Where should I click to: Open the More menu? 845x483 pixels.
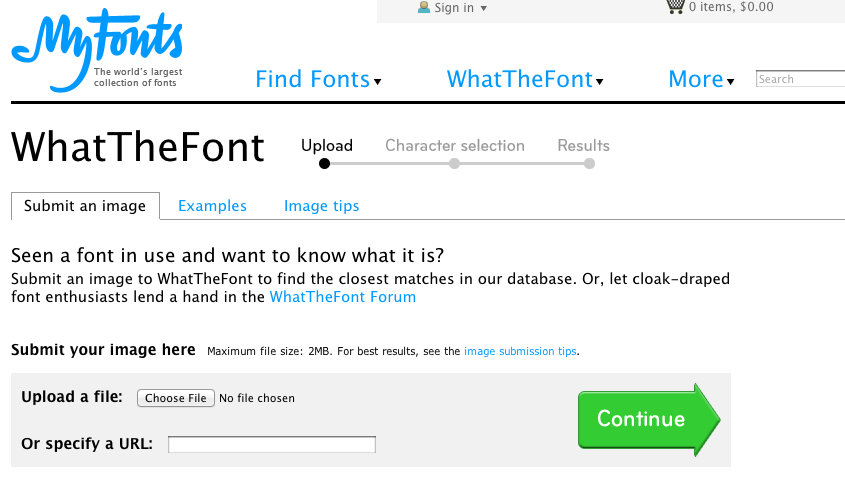coord(701,79)
